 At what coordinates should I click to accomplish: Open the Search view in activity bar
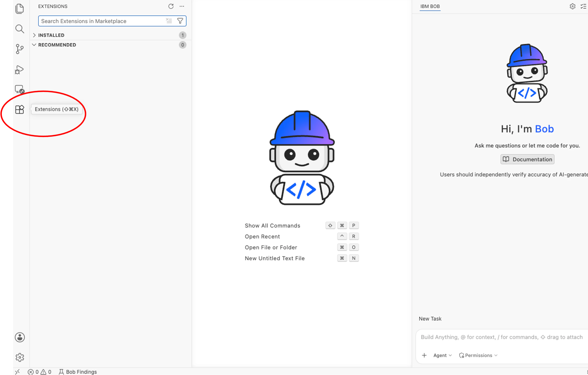19,29
